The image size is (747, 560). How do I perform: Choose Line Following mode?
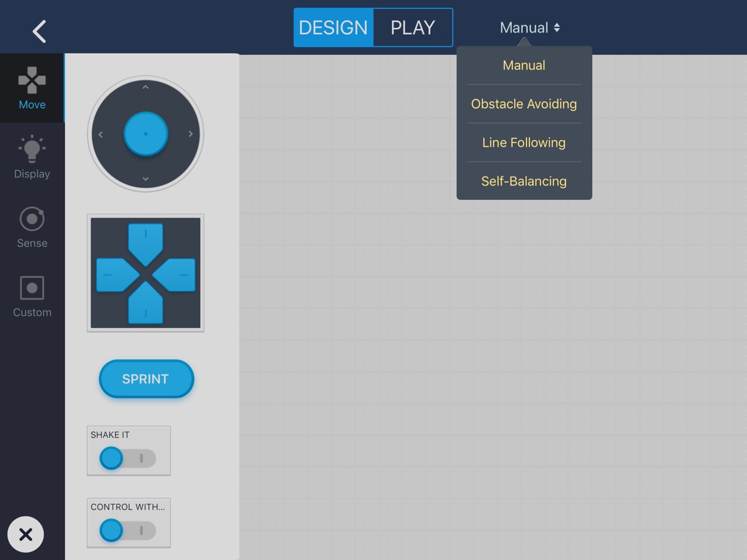(x=524, y=142)
